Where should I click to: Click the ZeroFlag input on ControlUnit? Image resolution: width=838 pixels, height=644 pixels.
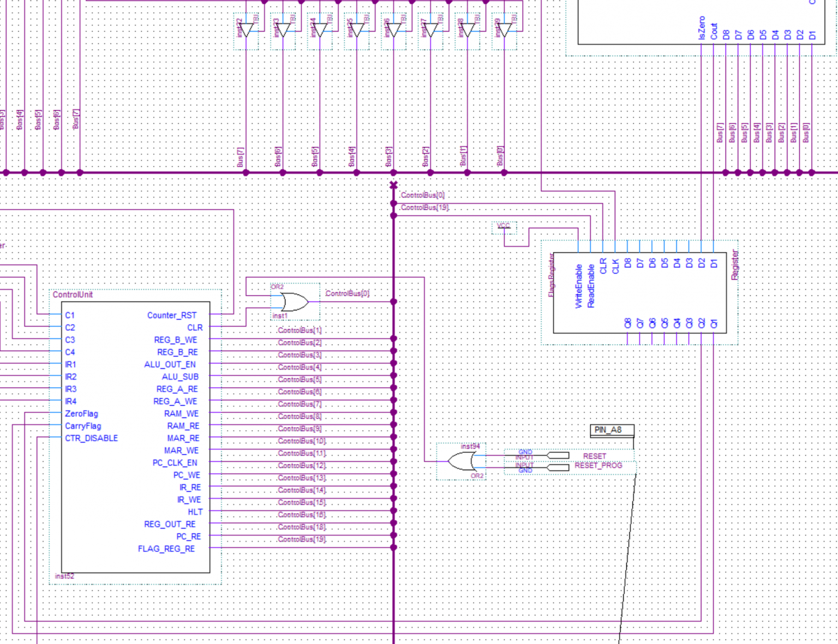81,413
